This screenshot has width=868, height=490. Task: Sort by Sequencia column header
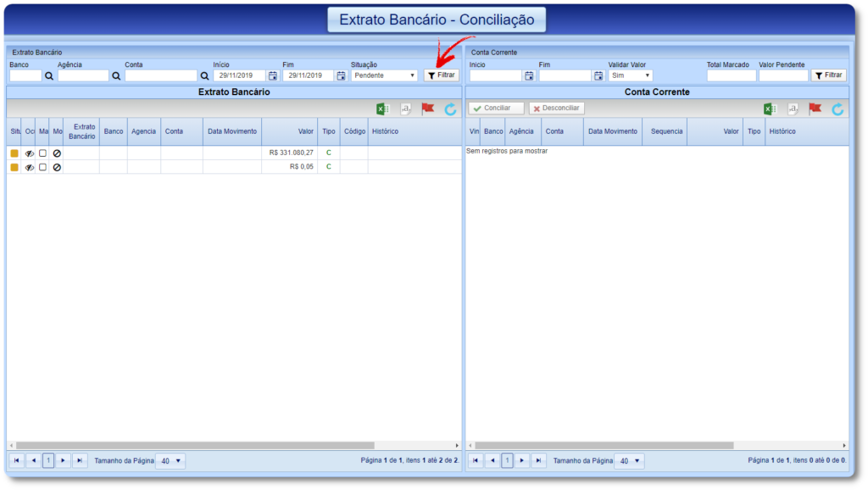(x=666, y=131)
